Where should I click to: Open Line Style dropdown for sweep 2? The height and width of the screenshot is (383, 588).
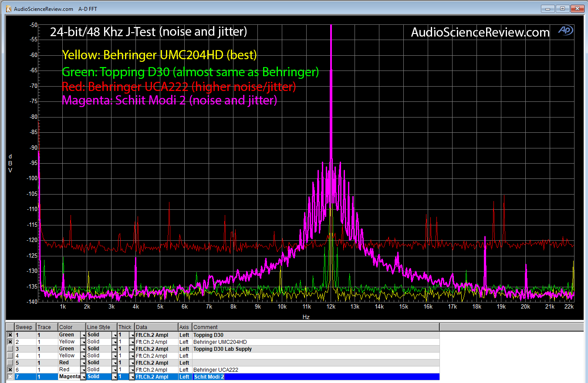point(115,342)
